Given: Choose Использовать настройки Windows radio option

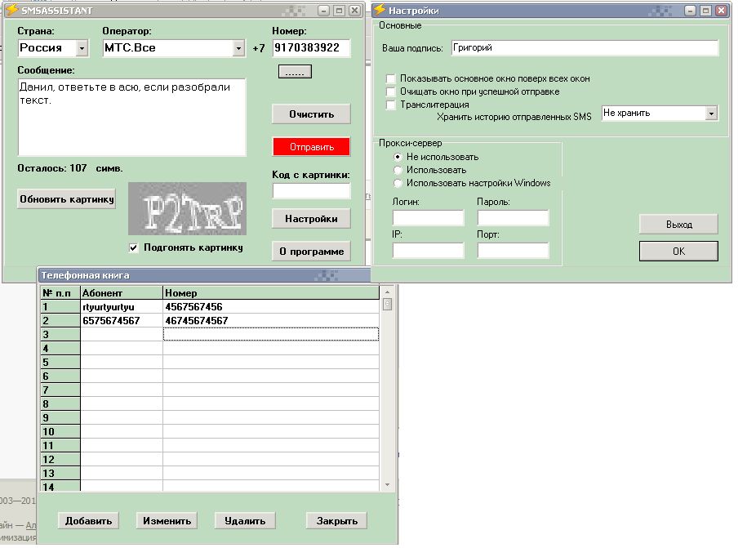Looking at the screenshot, I should tap(398, 183).
